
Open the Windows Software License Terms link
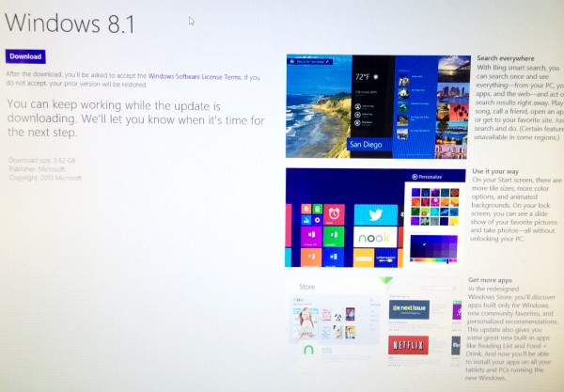point(195,76)
